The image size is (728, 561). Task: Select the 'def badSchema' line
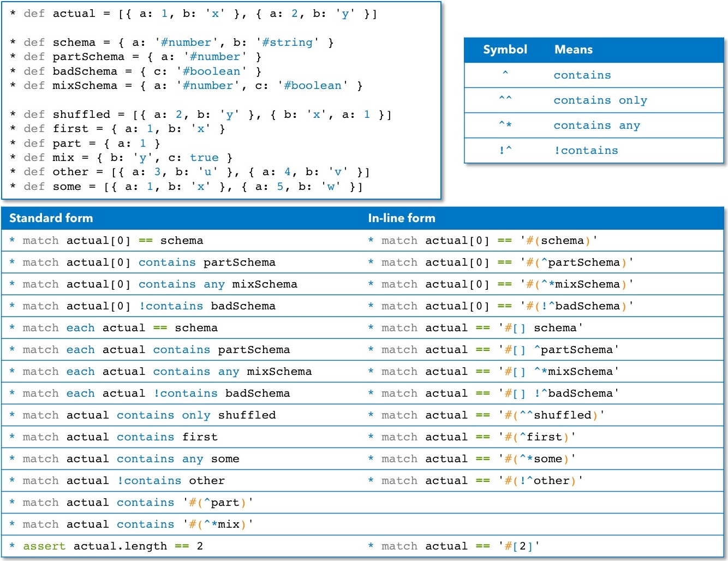(136, 71)
